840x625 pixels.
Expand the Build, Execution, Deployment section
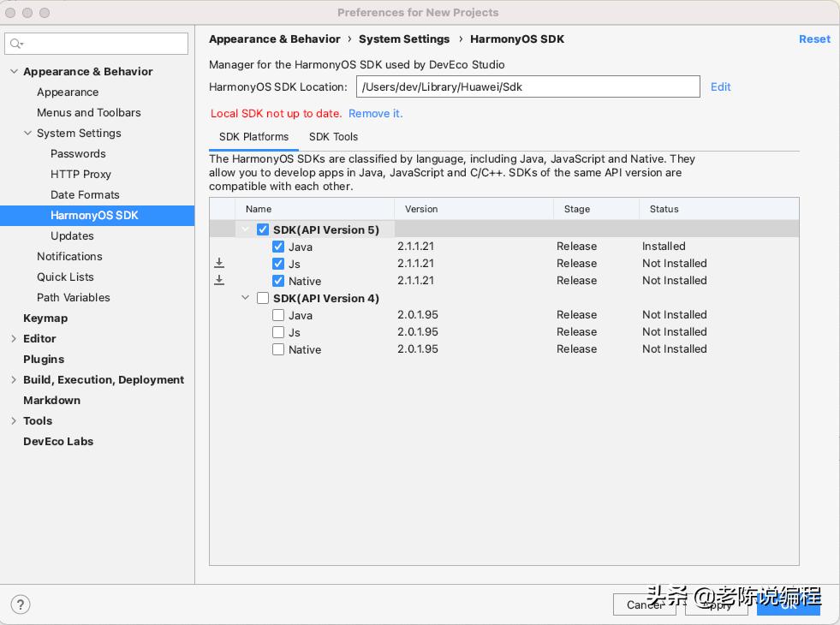(14, 380)
